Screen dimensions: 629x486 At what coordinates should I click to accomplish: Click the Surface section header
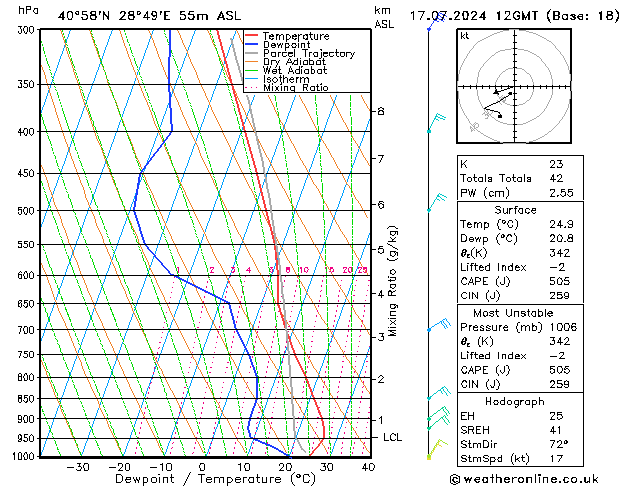[515, 210]
